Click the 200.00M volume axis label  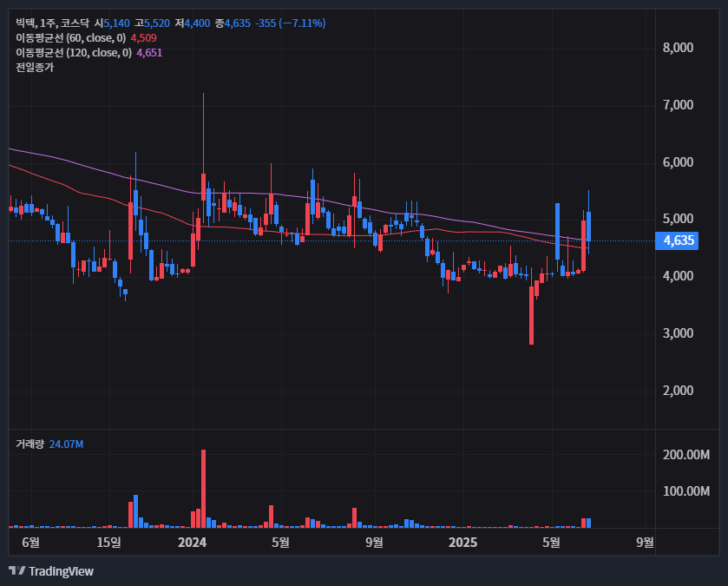tap(686, 455)
